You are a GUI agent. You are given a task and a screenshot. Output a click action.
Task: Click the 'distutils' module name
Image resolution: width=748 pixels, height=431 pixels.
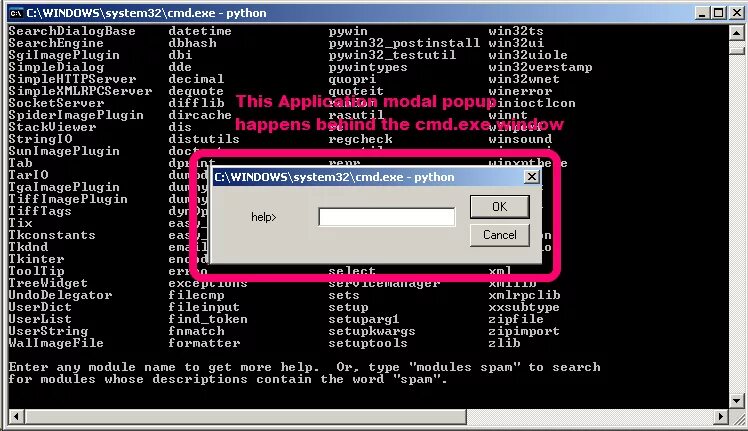pyautogui.click(x=204, y=139)
